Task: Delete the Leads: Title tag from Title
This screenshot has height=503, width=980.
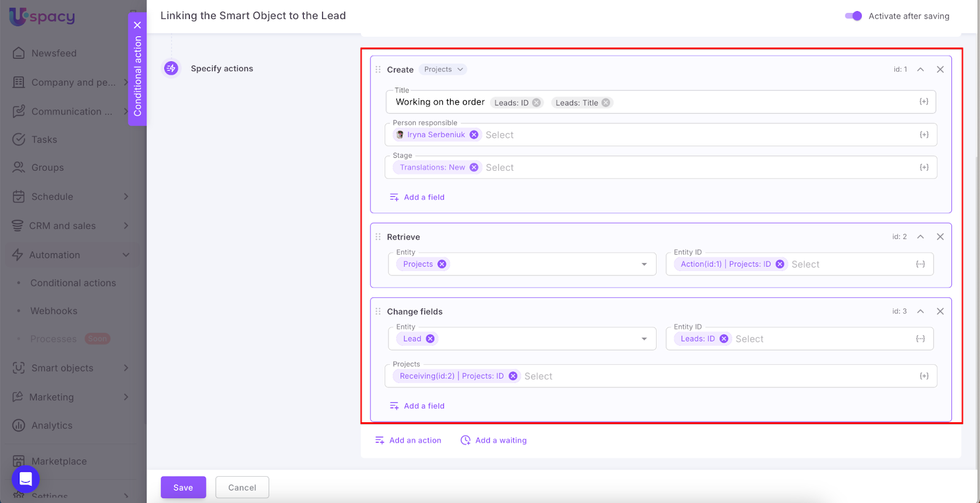Action: pyautogui.click(x=606, y=103)
